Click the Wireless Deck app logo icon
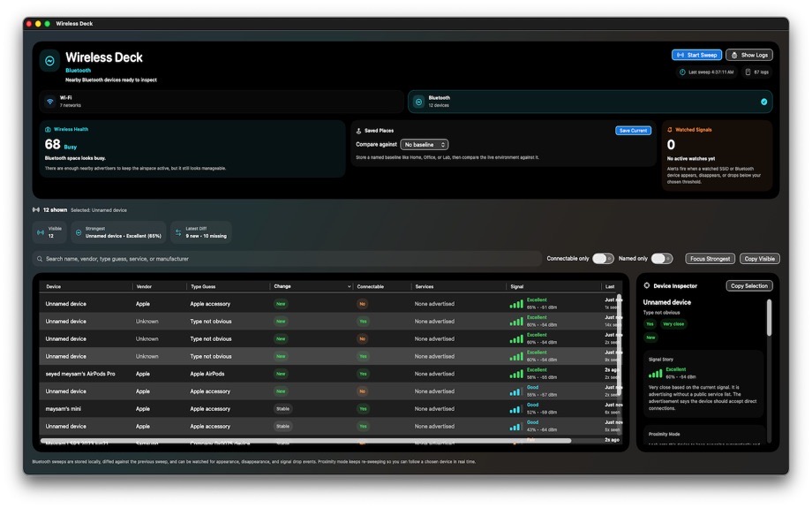The width and height of the screenshot is (812, 508). click(49, 61)
